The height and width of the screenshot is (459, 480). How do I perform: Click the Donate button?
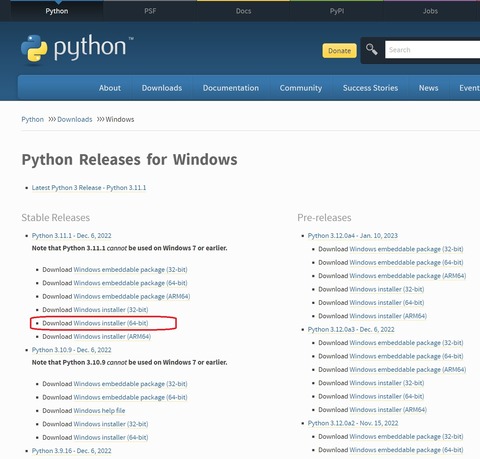tap(339, 51)
